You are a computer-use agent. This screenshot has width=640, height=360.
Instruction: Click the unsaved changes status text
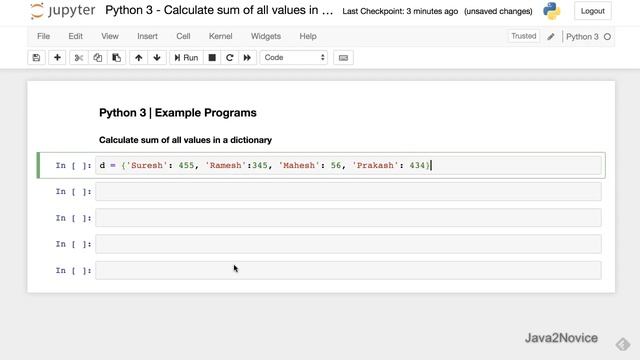pos(498,11)
